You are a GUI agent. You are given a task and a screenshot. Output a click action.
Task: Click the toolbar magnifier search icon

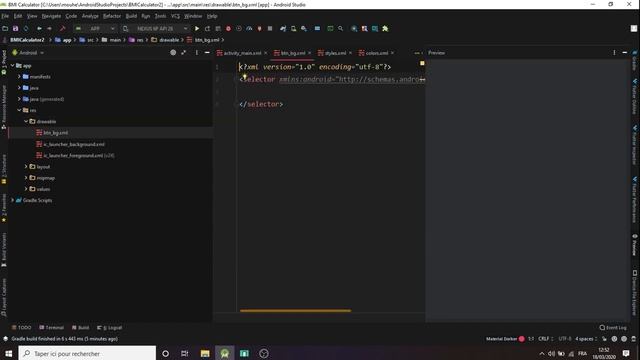[340, 29]
